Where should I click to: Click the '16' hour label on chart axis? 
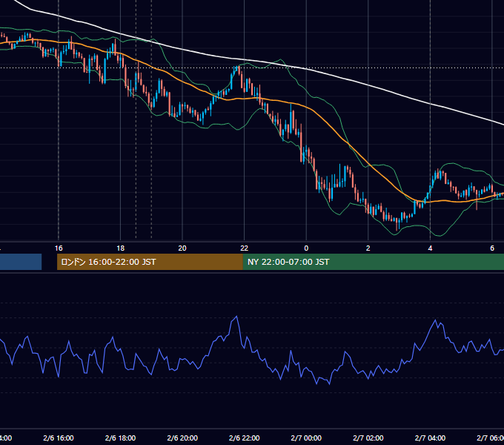pyautogui.click(x=59, y=248)
